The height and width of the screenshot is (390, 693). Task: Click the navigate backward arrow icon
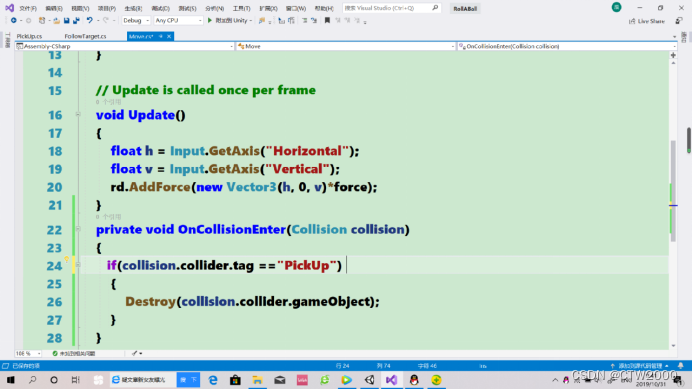coord(14,20)
